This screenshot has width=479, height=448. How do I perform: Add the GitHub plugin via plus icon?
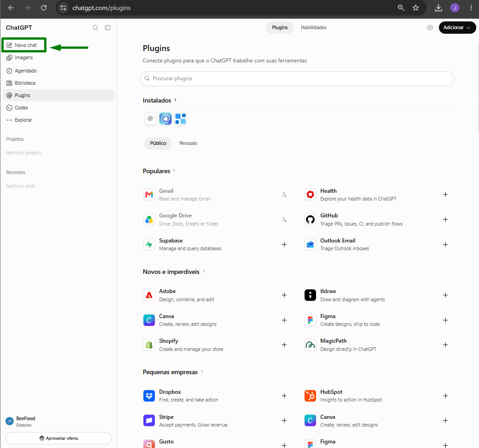click(x=445, y=220)
